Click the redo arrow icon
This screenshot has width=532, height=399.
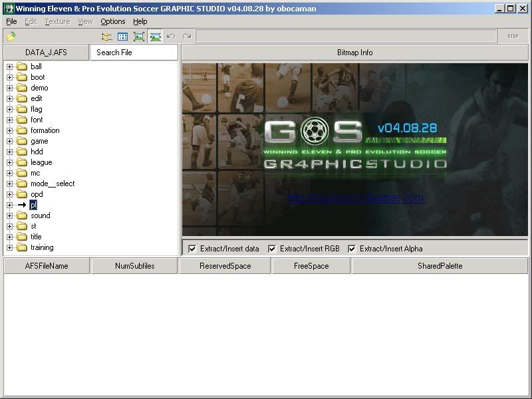click(x=187, y=37)
